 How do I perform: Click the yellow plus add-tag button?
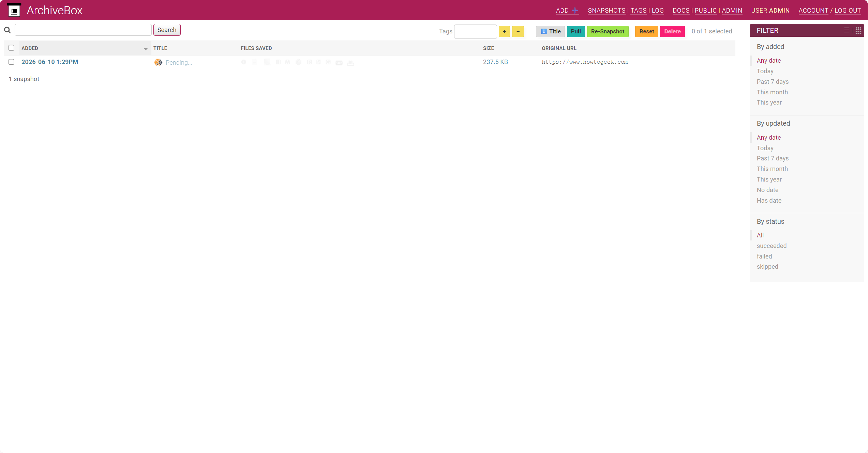504,31
